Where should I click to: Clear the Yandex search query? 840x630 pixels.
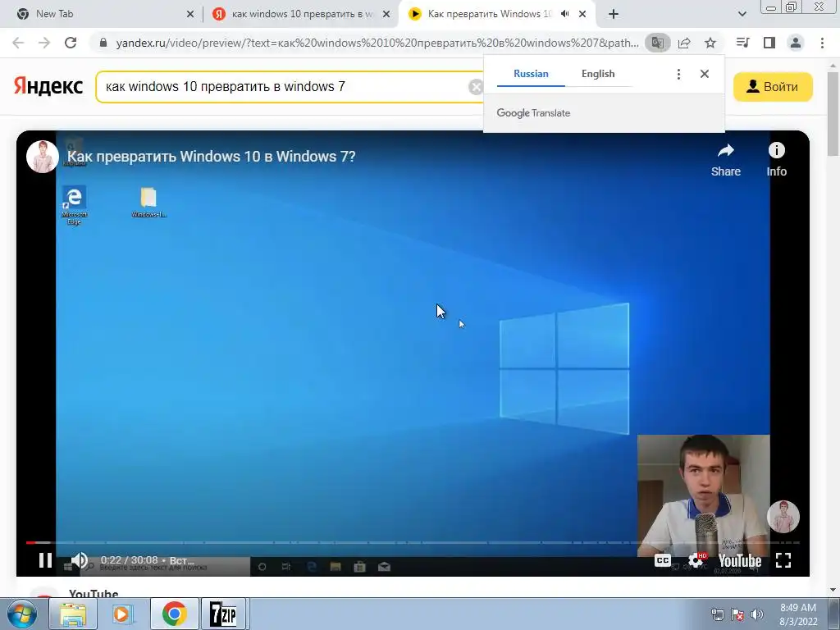(x=475, y=87)
